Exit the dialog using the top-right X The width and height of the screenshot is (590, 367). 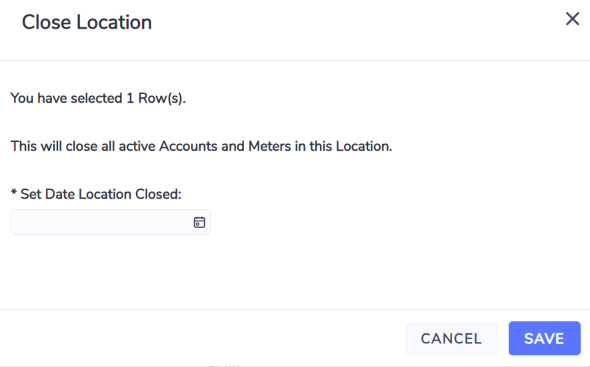[572, 18]
